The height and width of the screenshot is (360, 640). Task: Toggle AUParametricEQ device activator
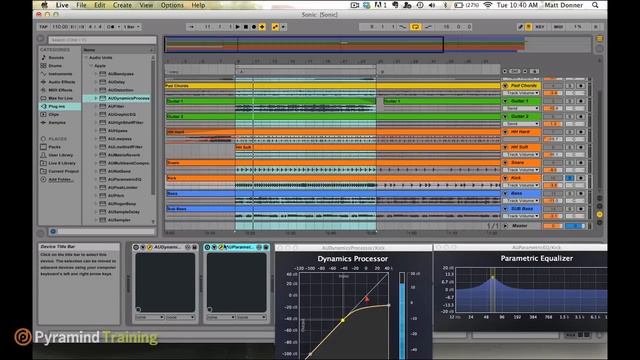(208, 247)
